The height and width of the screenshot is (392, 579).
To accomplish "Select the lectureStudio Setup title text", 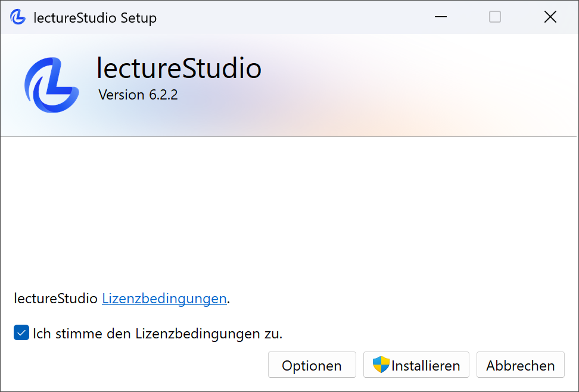I will pyautogui.click(x=95, y=17).
